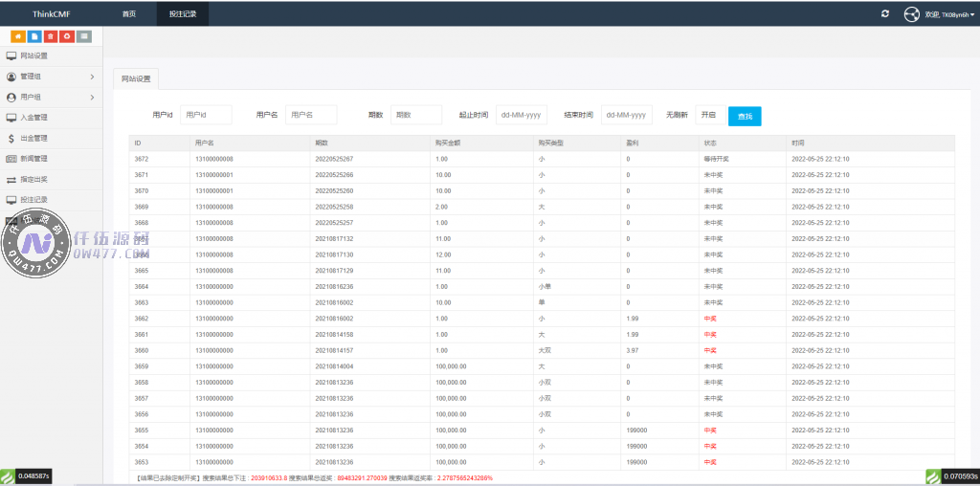This screenshot has width=980, height=486.
Task: Expand the 管理组 sidebar group
Action: (92, 77)
